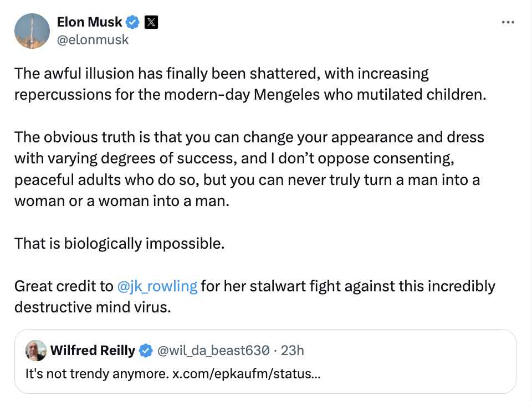Screen dimensions: 532x401
Task: Click the Wilfred Reilly name in quoted post
Action: point(93,351)
